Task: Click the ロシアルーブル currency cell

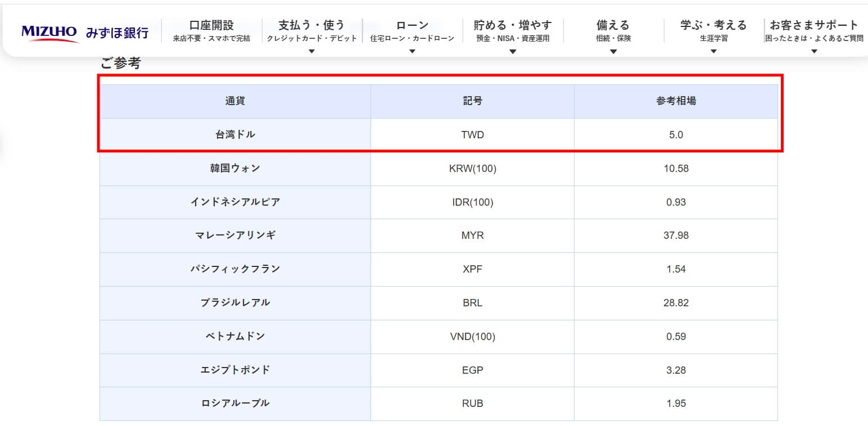Action: [x=235, y=404]
